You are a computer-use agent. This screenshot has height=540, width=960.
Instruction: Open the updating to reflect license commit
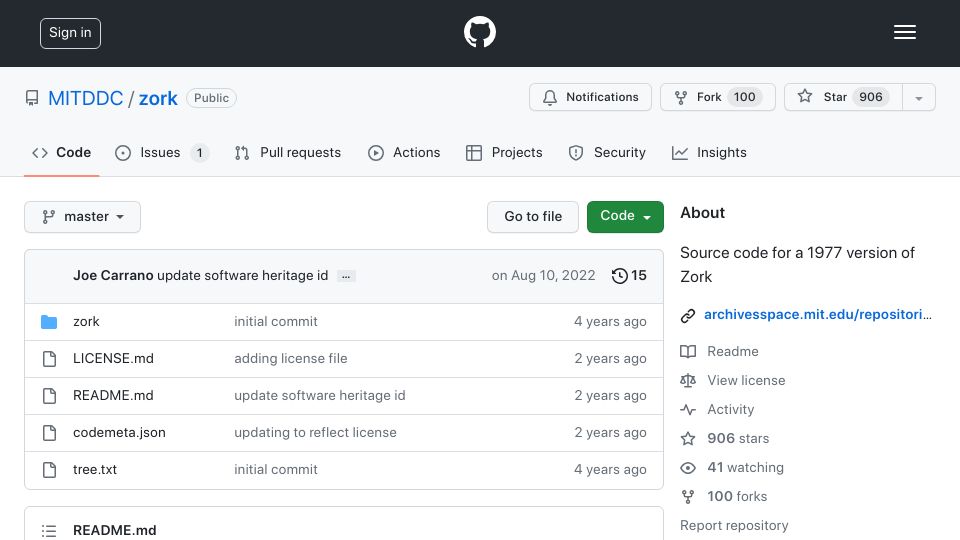[315, 432]
